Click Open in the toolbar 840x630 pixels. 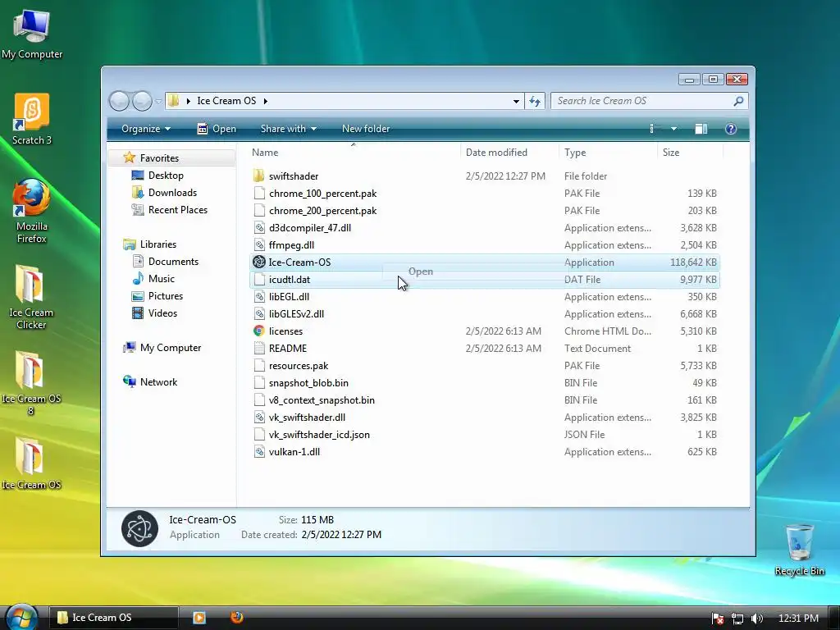click(x=217, y=129)
